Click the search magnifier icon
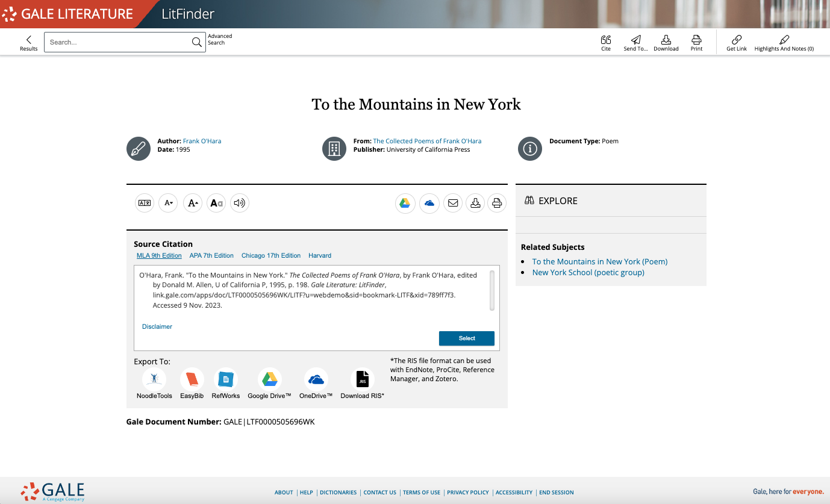 tap(196, 42)
